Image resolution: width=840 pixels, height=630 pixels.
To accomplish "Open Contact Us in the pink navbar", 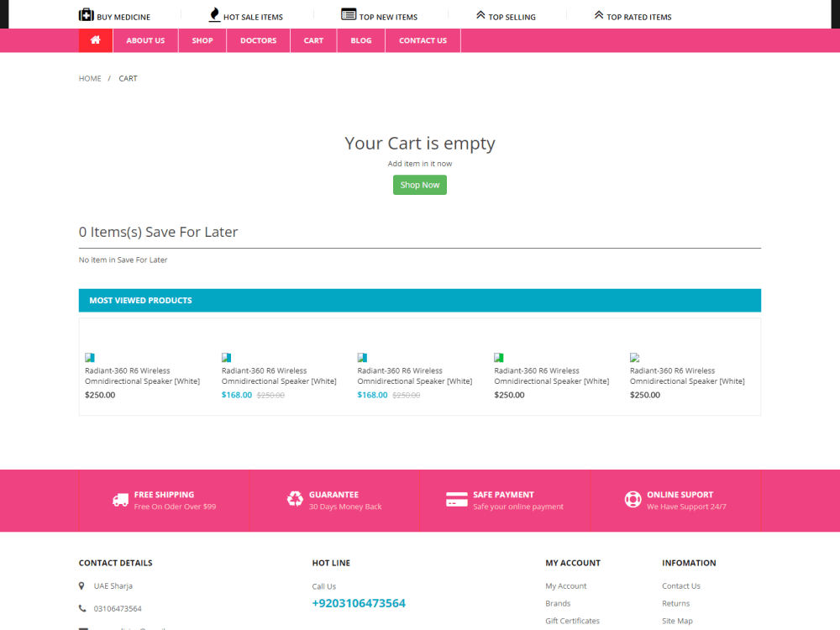I will pos(423,40).
